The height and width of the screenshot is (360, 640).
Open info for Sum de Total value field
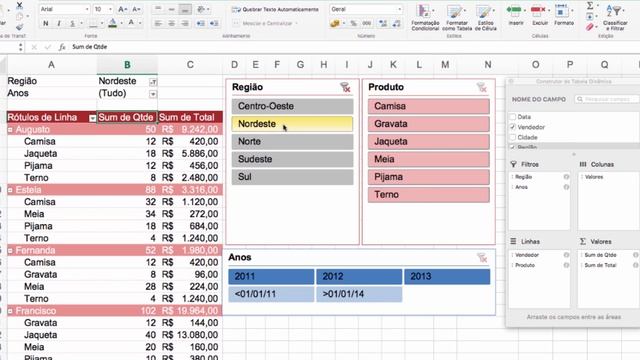point(636,265)
